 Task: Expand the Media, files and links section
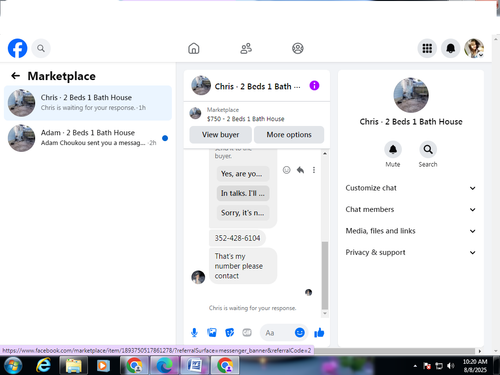coord(411,231)
